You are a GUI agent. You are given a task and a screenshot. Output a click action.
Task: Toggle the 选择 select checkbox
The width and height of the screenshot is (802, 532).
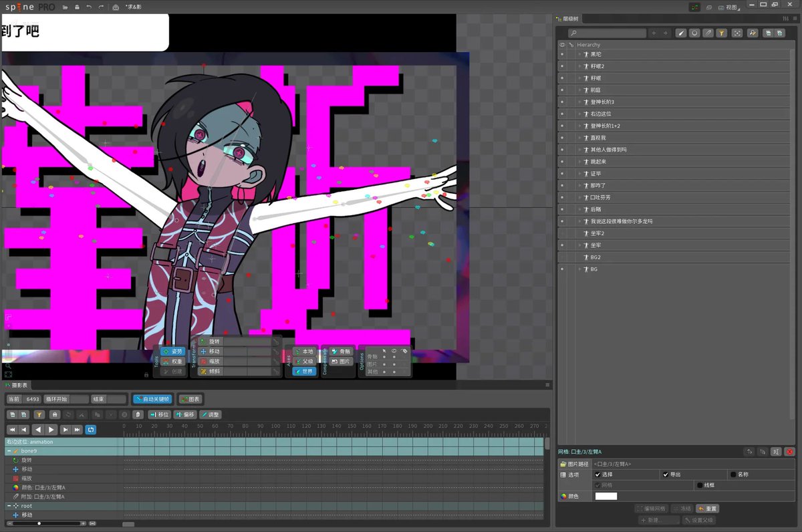click(x=597, y=475)
